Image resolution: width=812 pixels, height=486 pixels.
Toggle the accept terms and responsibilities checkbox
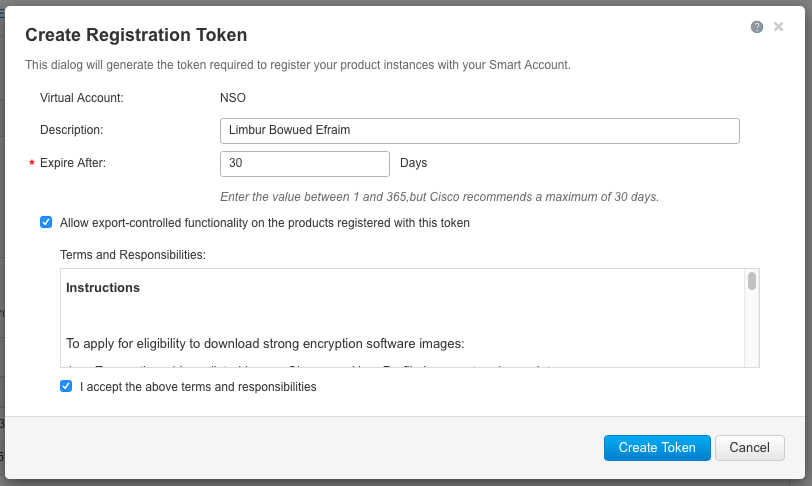coord(66,386)
